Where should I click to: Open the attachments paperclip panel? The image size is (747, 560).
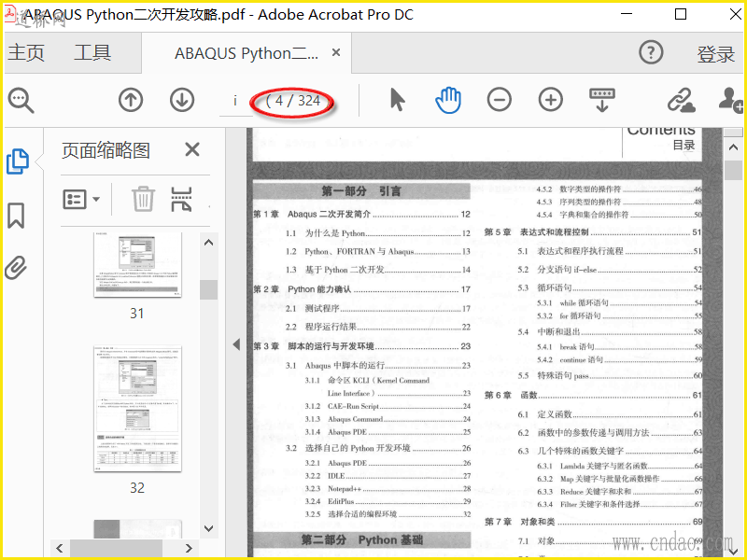[16, 268]
